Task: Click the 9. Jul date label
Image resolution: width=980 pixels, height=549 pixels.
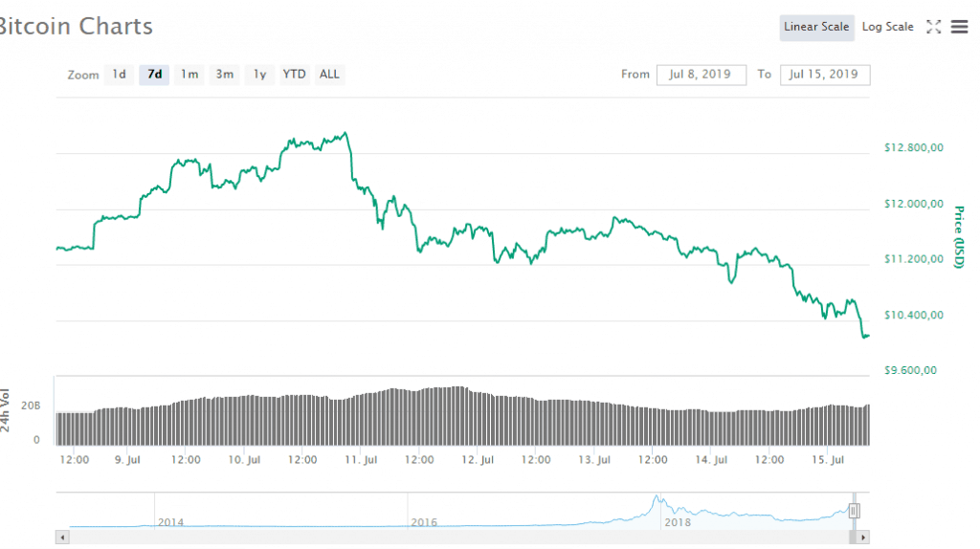Action: pos(127,460)
